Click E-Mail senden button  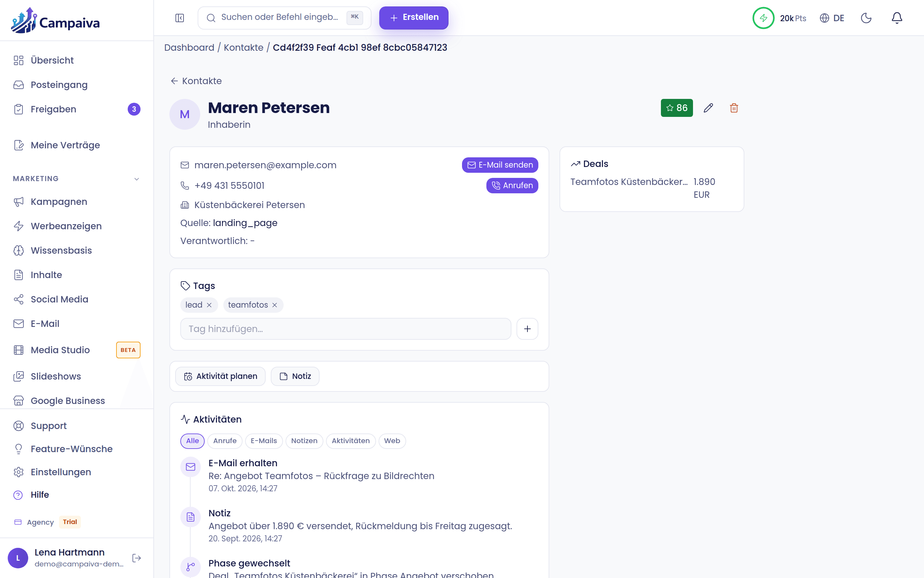500,165
